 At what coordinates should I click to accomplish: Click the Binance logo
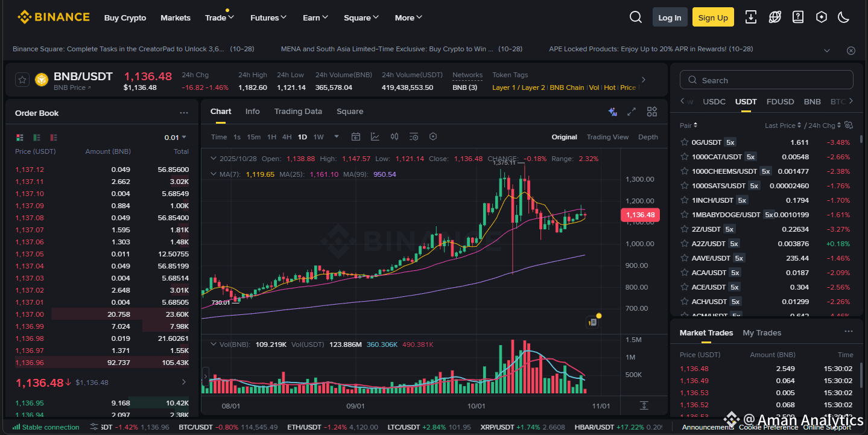tap(53, 17)
